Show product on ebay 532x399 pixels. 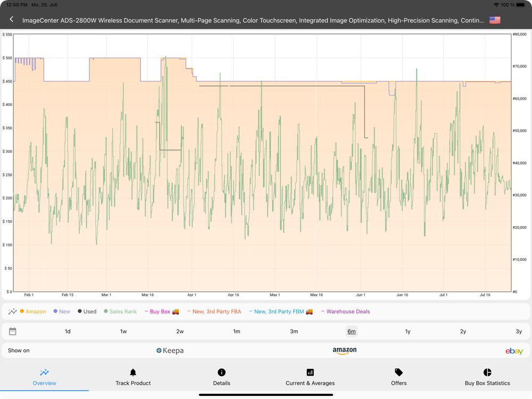coord(514,351)
